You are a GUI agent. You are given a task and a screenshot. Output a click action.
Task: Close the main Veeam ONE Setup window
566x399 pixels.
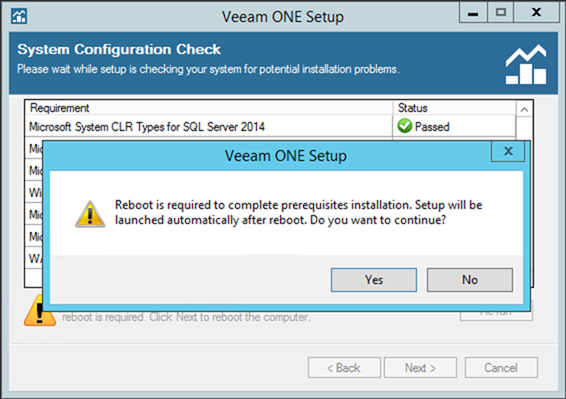[x=536, y=13]
